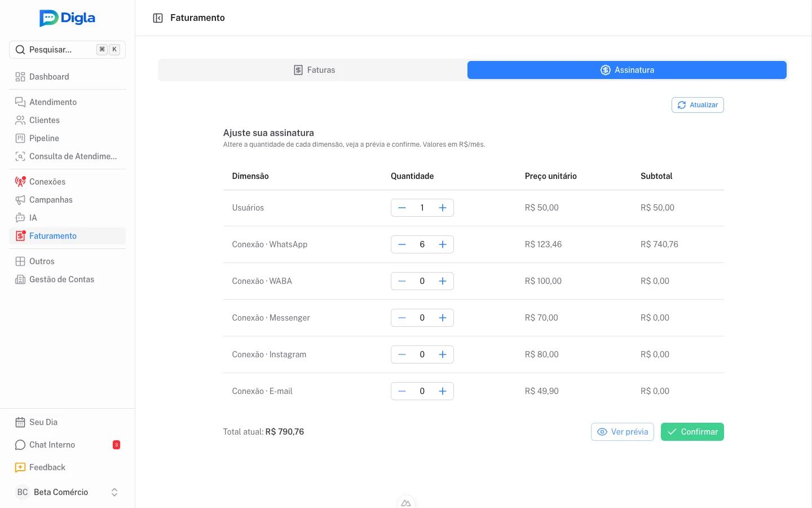The image size is (812, 508).
Task: Expand Beta Comércio account switcher
Action: (67, 492)
